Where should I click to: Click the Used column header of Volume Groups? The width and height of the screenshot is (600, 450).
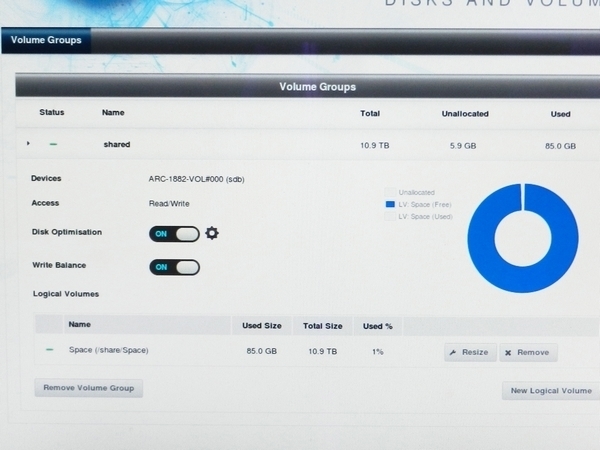561,114
